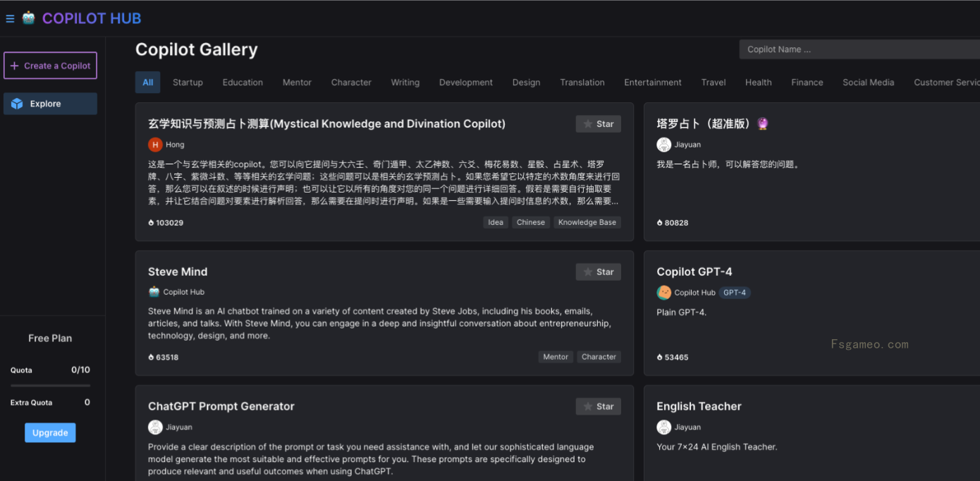Click the Extra Quota value 0
Viewport: 980px width, 481px height.
click(x=87, y=403)
